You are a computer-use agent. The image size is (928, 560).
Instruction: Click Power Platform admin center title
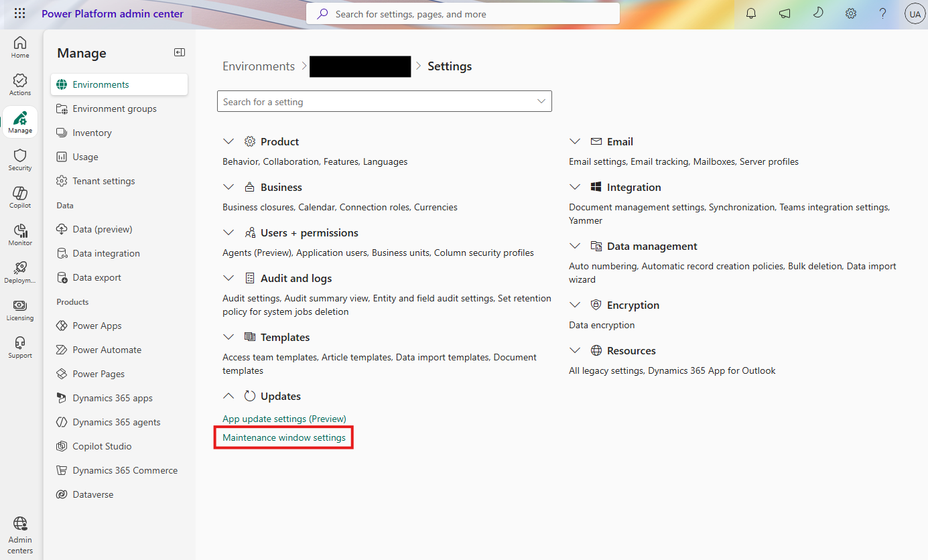point(113,14)
